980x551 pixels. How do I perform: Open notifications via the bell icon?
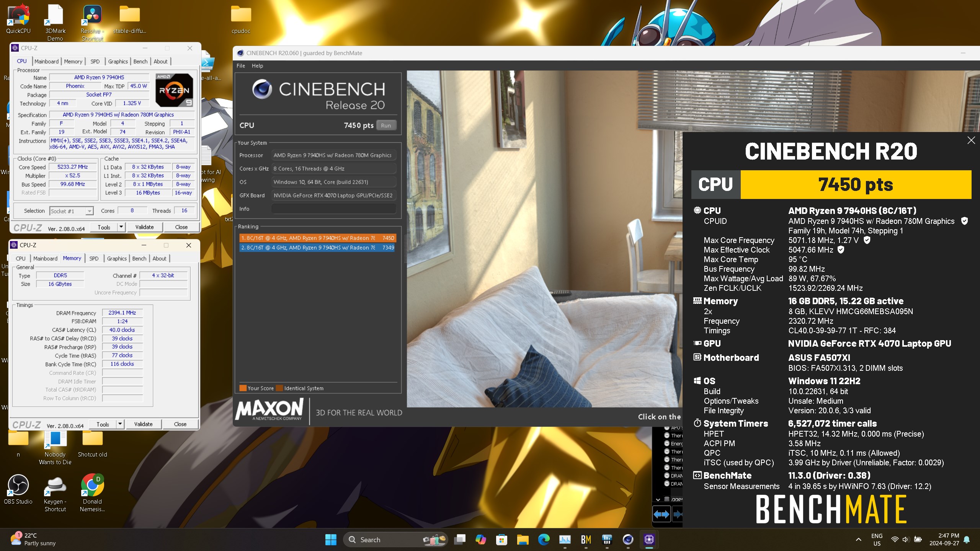967,540
